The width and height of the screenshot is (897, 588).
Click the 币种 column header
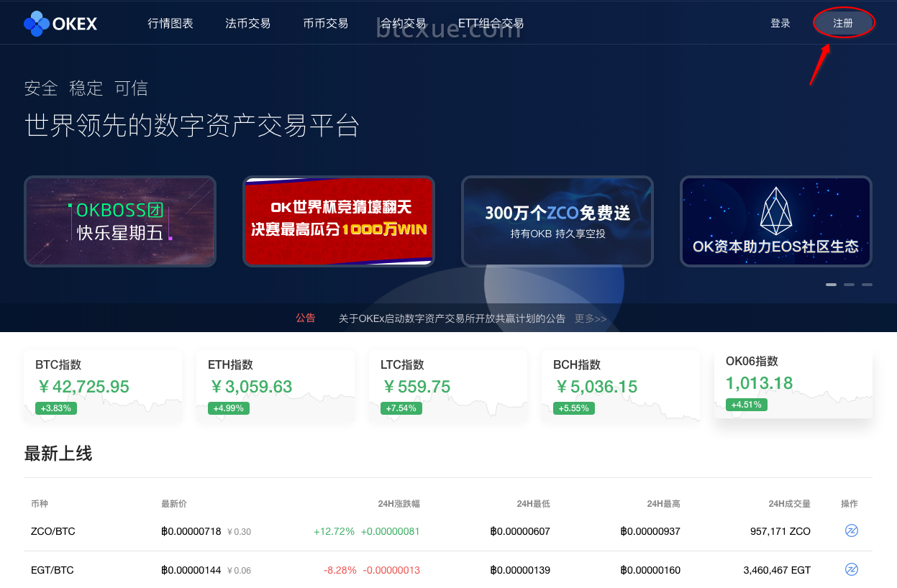40,504
